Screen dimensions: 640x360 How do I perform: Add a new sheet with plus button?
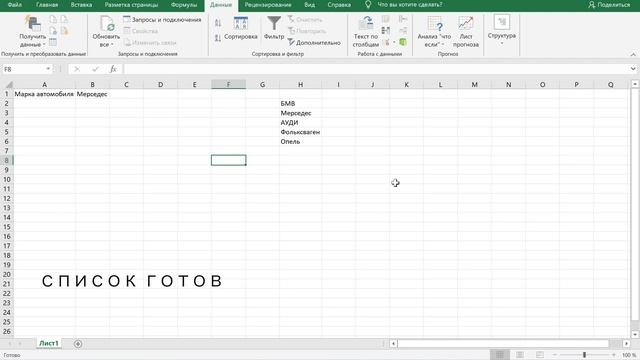[78, 344]
